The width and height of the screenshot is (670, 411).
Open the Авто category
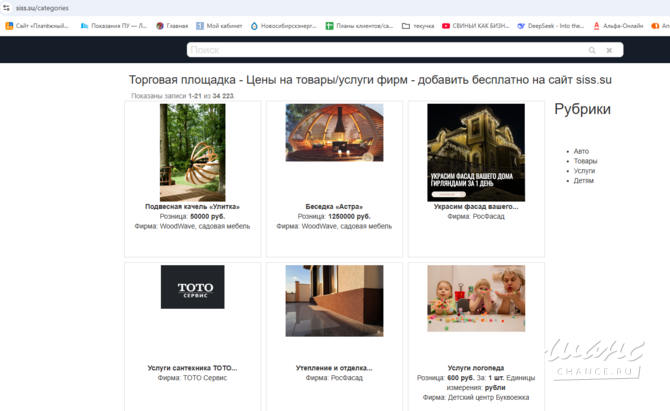click(x=581, y=151)
